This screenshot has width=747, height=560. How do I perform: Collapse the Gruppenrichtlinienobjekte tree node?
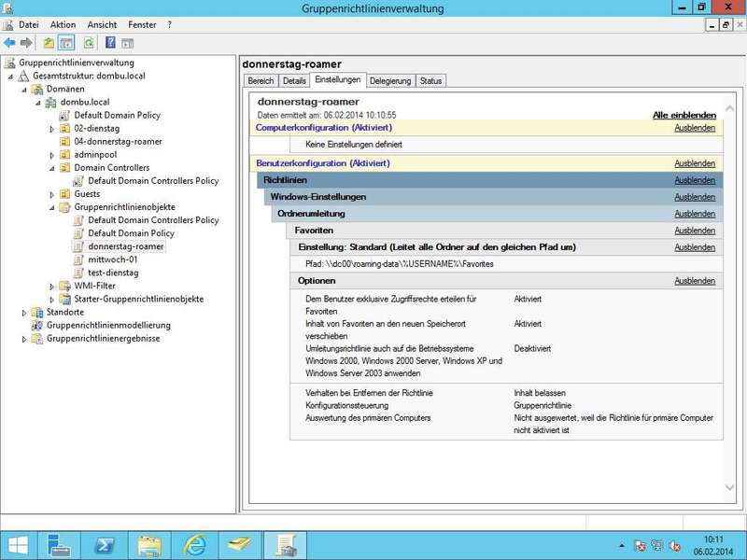coord(52,207)
